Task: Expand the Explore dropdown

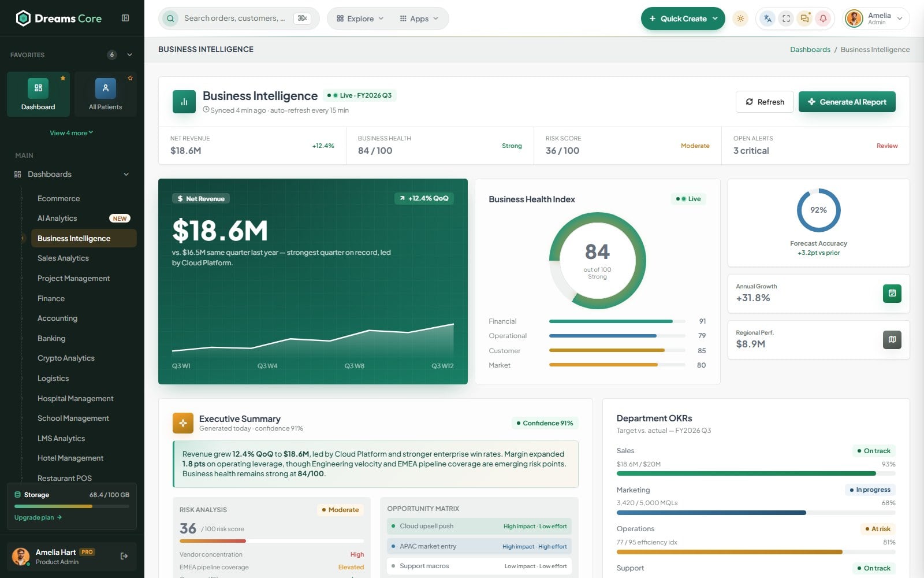Action: tap(360, 18)
